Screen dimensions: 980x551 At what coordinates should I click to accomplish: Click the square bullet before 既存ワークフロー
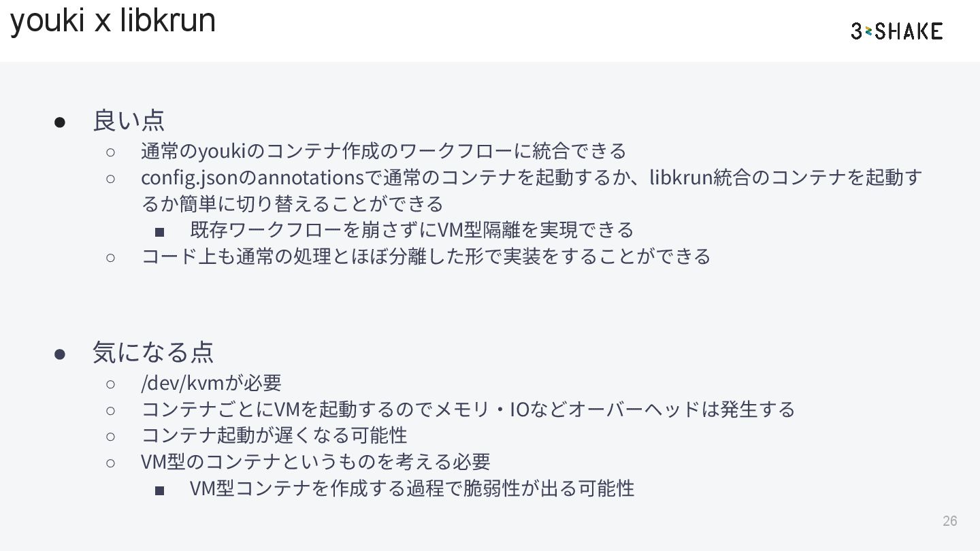[159, 232]
